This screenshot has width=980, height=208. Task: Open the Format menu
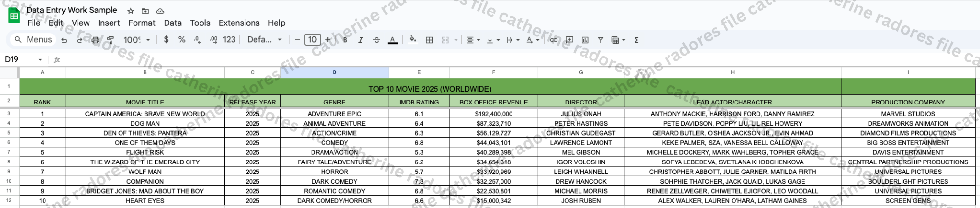(x=142, y=23)
